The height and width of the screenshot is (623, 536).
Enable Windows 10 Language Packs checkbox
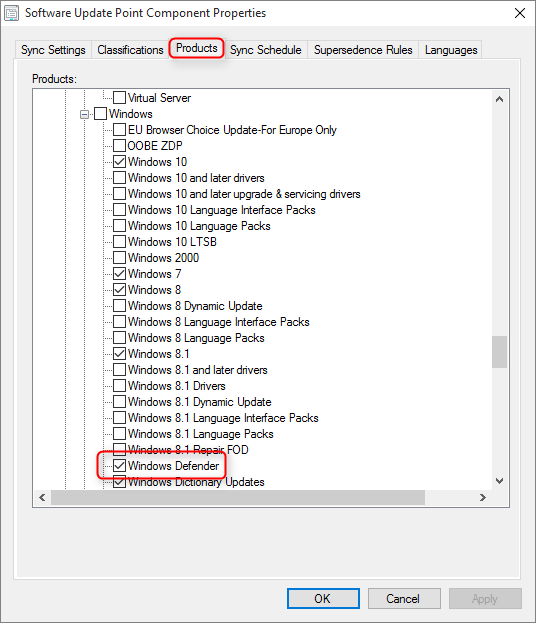tap(120, 226)
